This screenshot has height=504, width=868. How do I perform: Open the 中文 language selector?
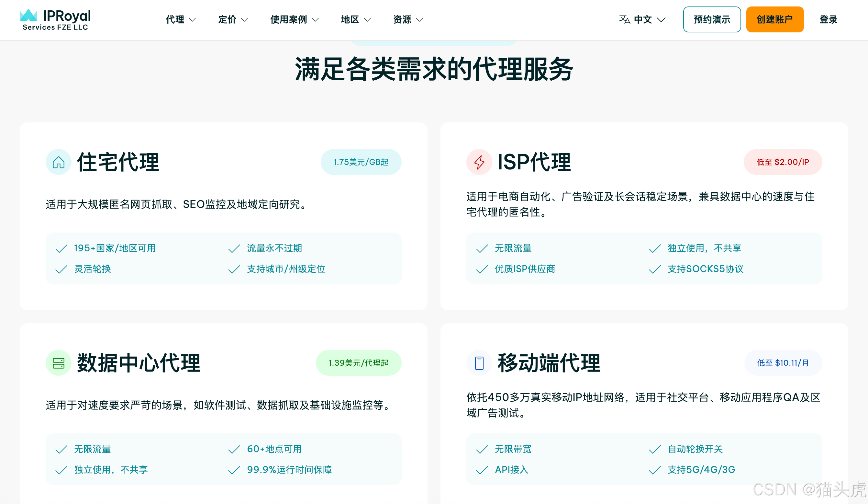643,20
